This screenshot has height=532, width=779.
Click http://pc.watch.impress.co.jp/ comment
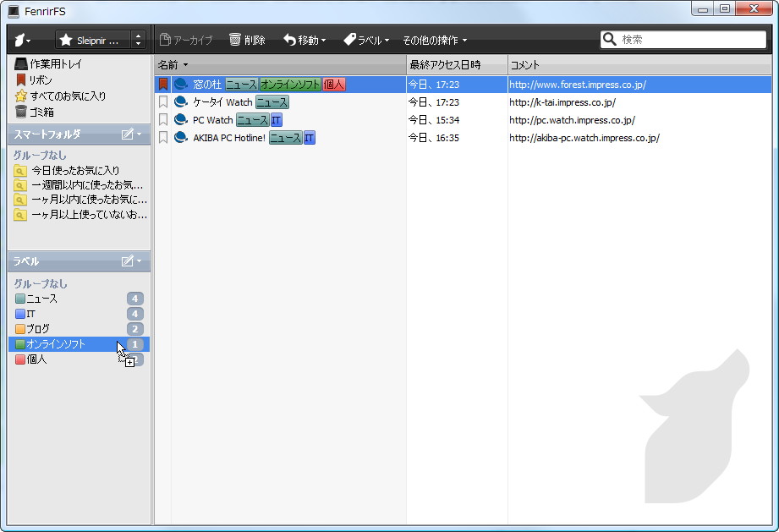pyautogui.click(x=573, y=120)
